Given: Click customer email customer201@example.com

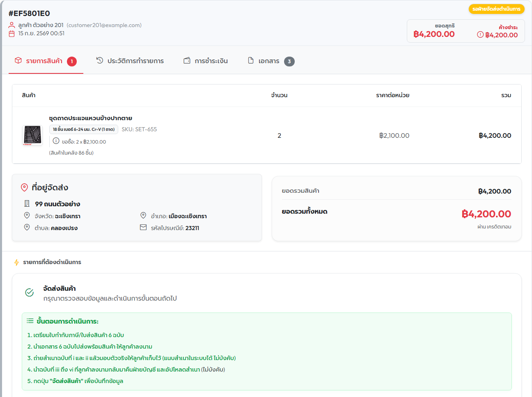Looking at the screenshot, I should pyautogui.click(x=104, y=25).
